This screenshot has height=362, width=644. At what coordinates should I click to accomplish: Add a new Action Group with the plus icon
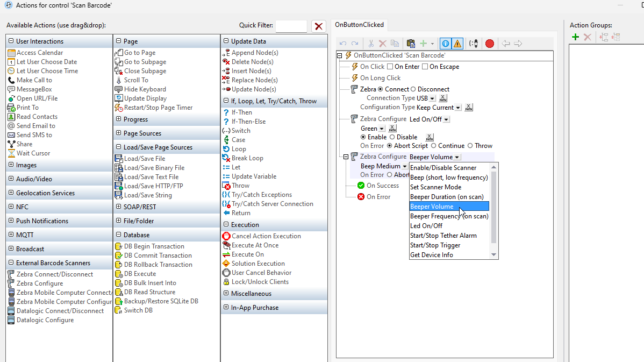(575, 37)
